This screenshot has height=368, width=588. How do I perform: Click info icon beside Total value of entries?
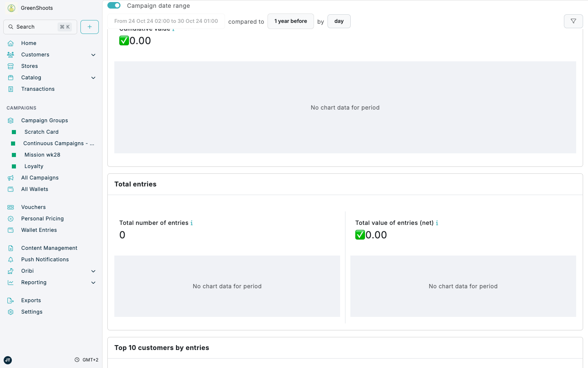[437, 223]
